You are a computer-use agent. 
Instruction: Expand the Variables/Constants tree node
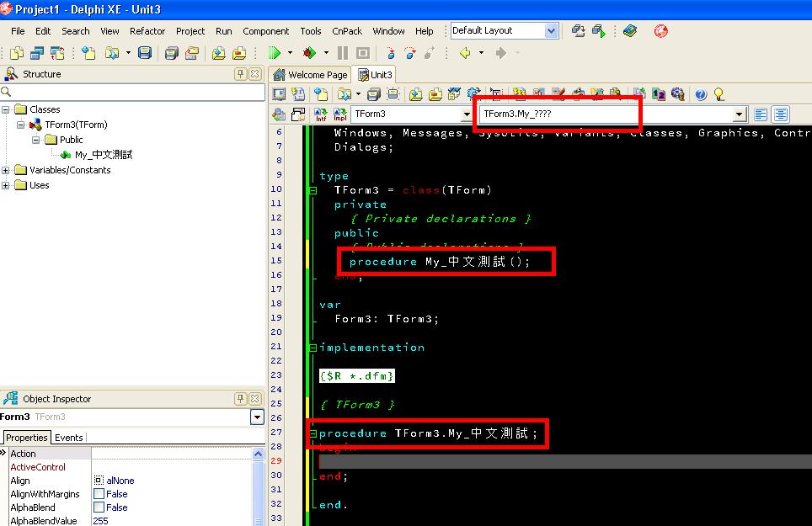click(6, 170)
